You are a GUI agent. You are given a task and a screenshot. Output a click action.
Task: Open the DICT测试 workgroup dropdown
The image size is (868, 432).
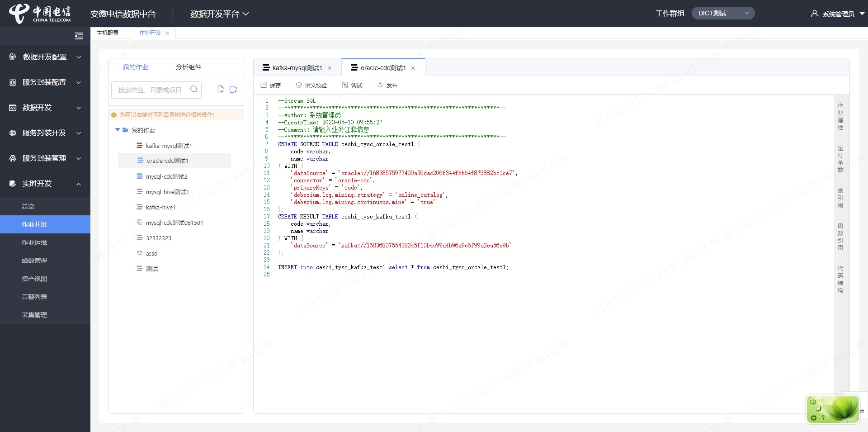(x=723, y=14)
